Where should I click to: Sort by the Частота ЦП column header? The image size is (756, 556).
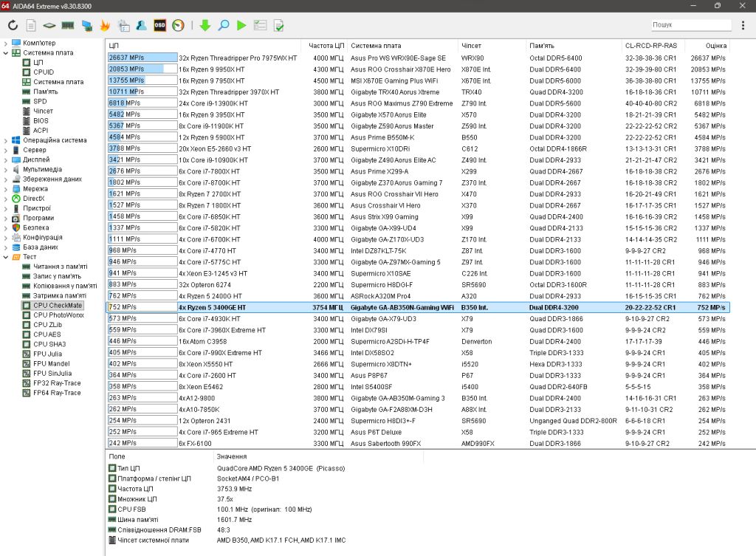[326, 45]
